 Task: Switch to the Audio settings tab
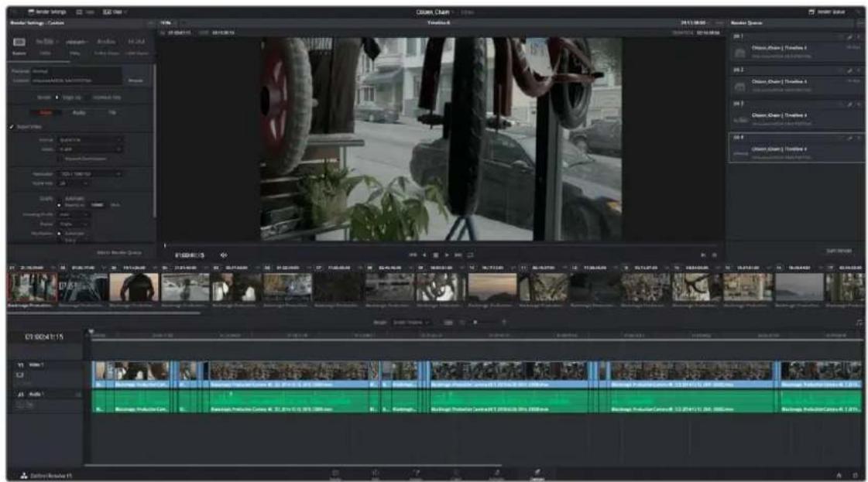pyautogui.click(x=79, y=113)
